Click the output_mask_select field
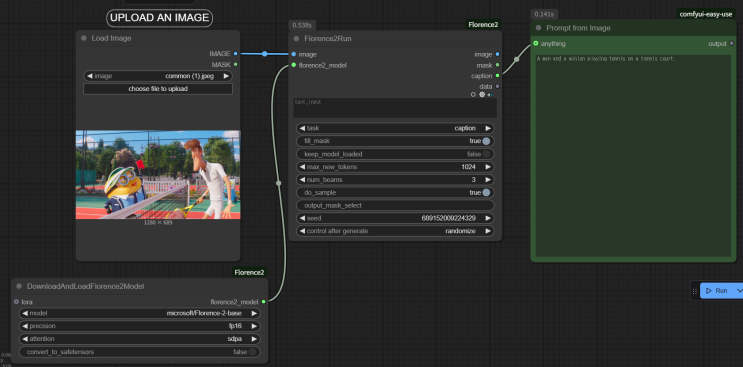The image size is (743, 367). [x=395, y=206]
